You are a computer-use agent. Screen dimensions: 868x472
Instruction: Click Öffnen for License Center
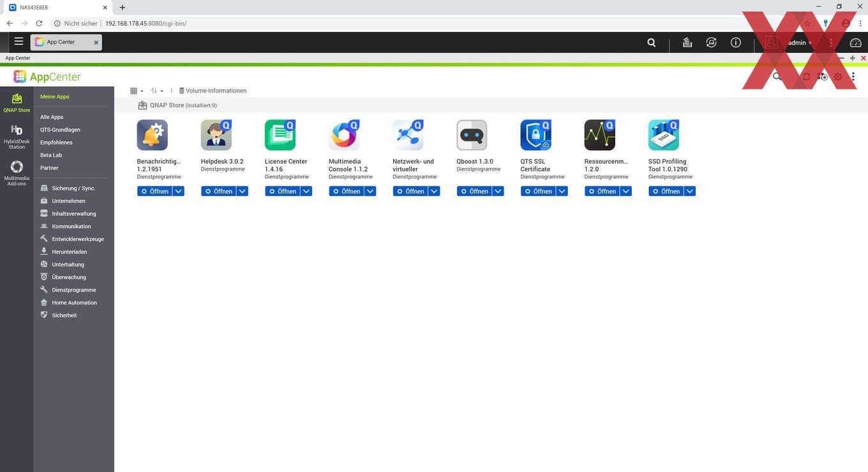tap(282, 191)
